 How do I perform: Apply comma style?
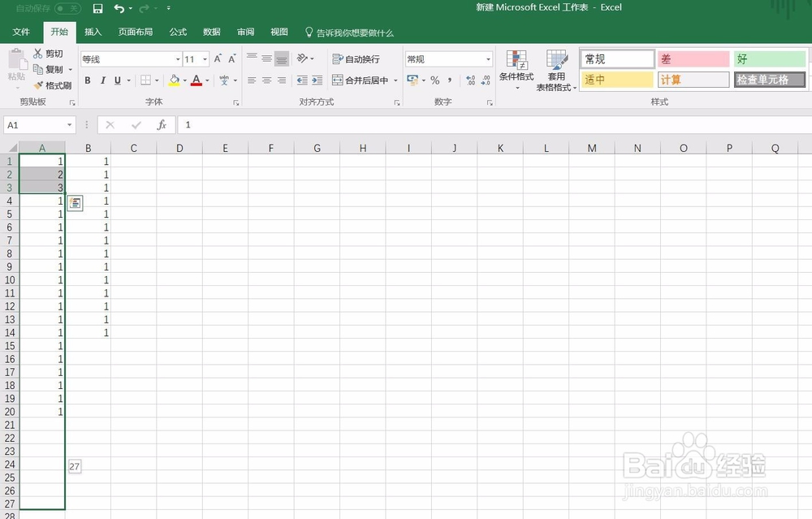click(450, 80)
